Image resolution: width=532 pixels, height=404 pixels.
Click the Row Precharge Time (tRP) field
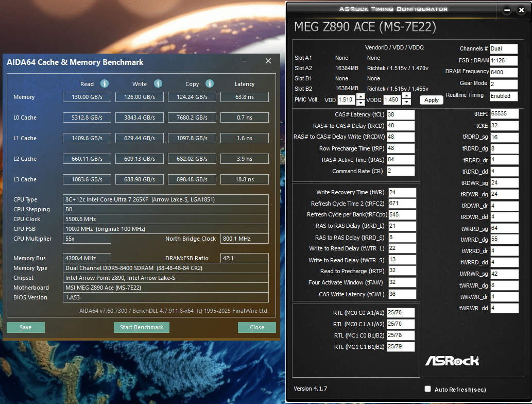tap(400, 148)
